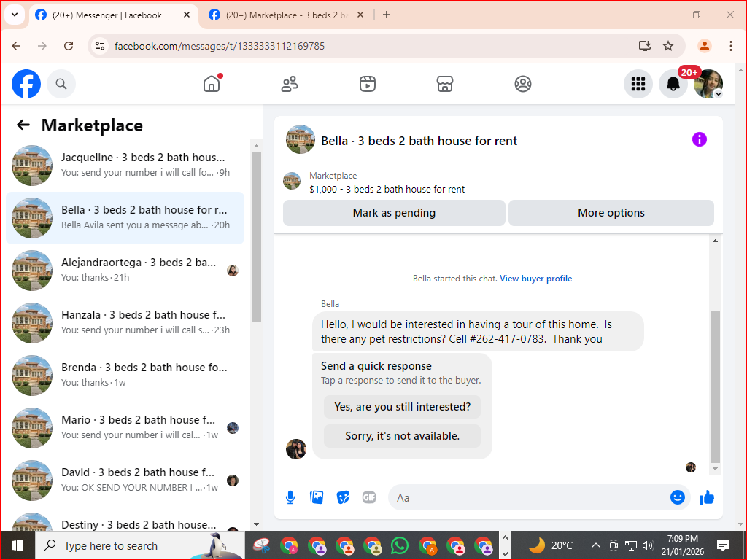Viewport: 747px width, 560px height.
Task: Open the Chrome profile avatar icon
Action: click(x=705, y=46)
